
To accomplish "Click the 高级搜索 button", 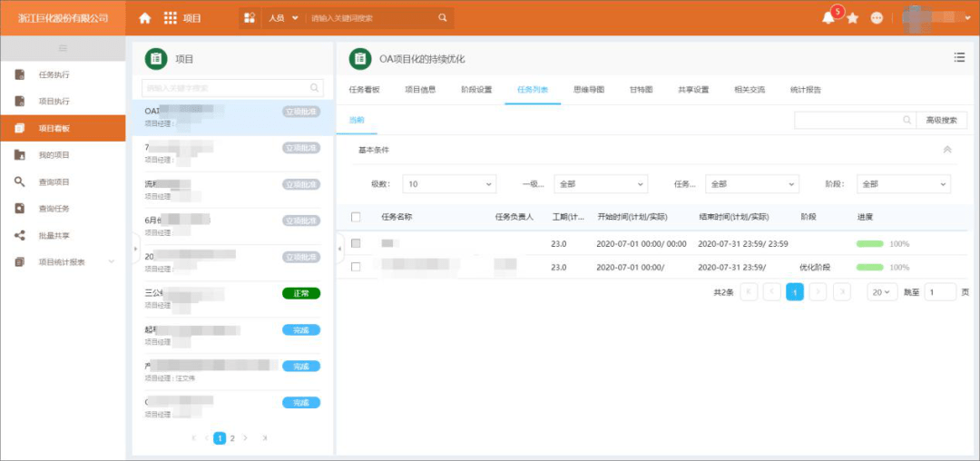I will pos(941,121).
